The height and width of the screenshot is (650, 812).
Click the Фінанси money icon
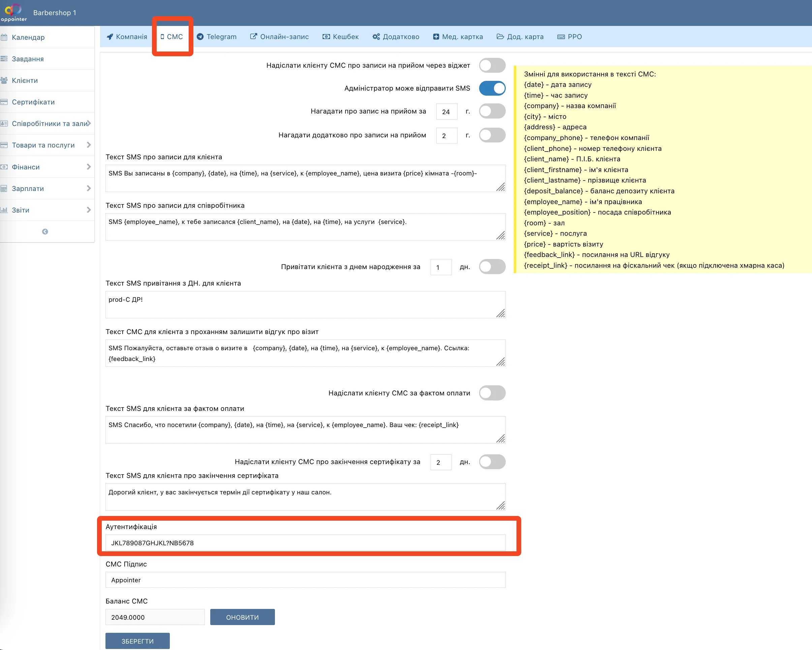4,167
